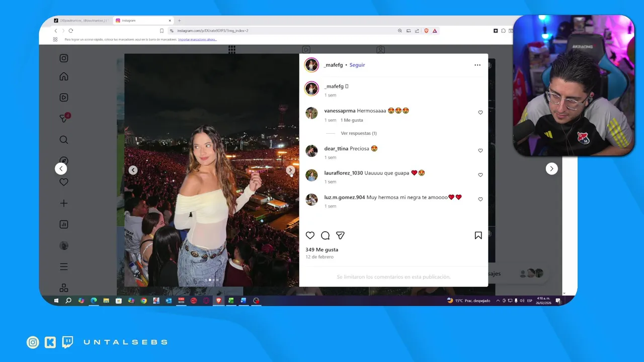Click the main post photo

211,170
